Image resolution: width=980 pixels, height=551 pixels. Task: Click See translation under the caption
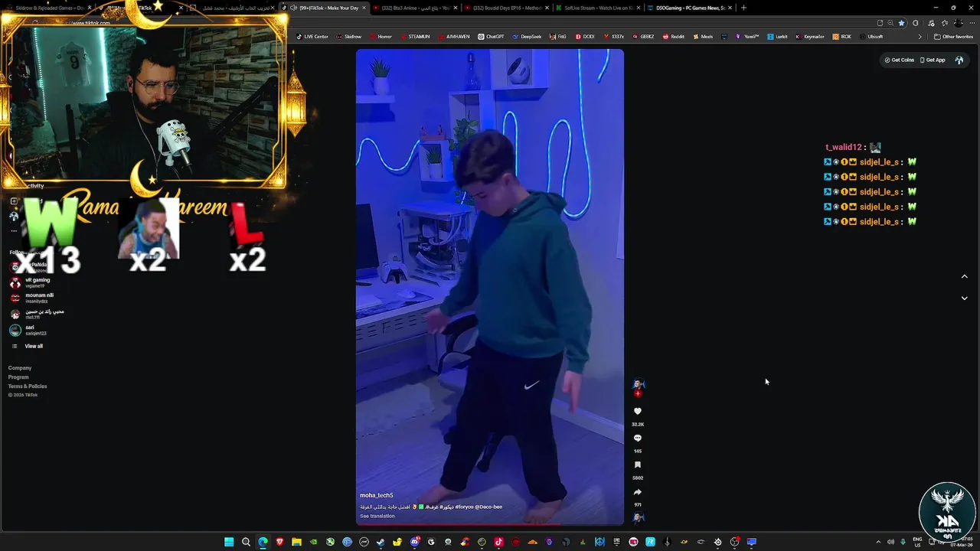pos(377,516)
